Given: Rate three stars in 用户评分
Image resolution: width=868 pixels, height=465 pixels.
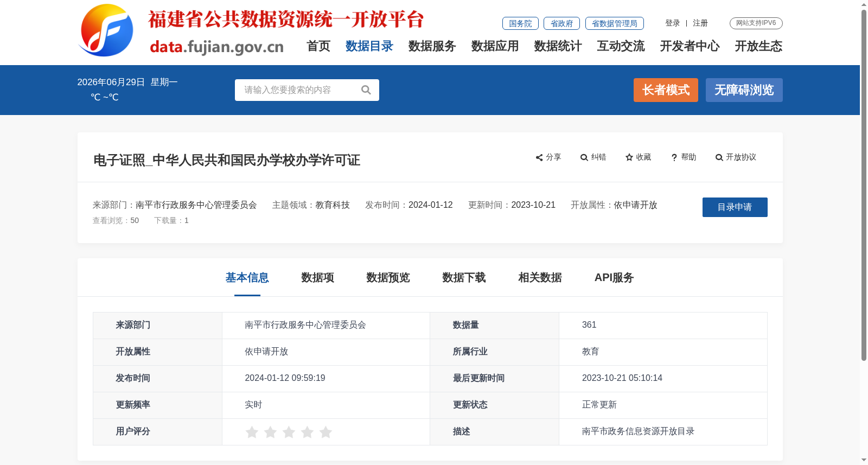Looking at the screenshot, I should [289, 432].
